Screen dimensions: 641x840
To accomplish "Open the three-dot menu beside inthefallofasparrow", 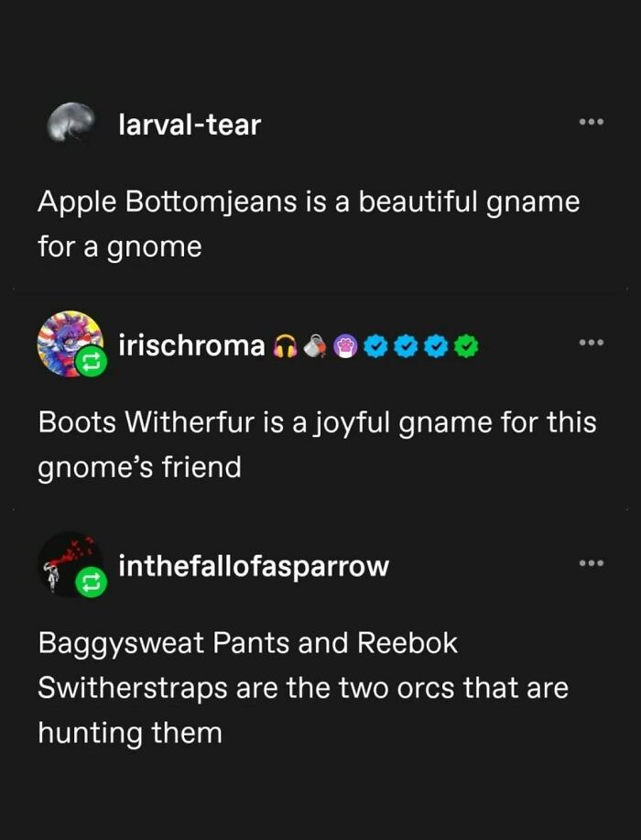I will (x=592, y=562).
